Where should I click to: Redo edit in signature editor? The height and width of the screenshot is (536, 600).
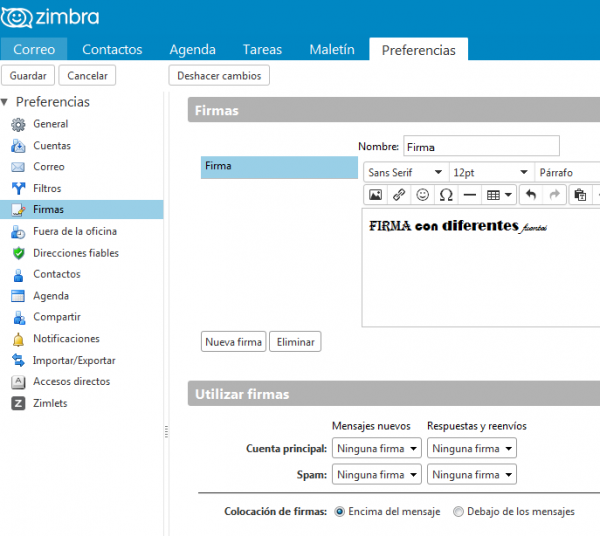(x=554, y=195)
